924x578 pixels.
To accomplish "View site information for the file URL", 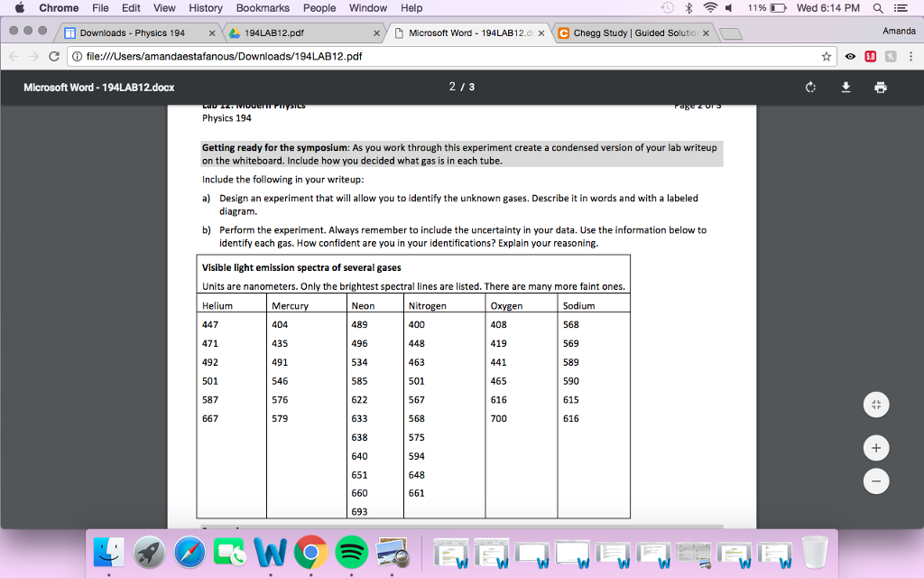I will coord(77,57).
